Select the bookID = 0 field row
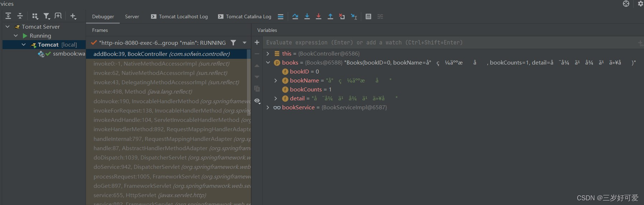 [300, 71]
